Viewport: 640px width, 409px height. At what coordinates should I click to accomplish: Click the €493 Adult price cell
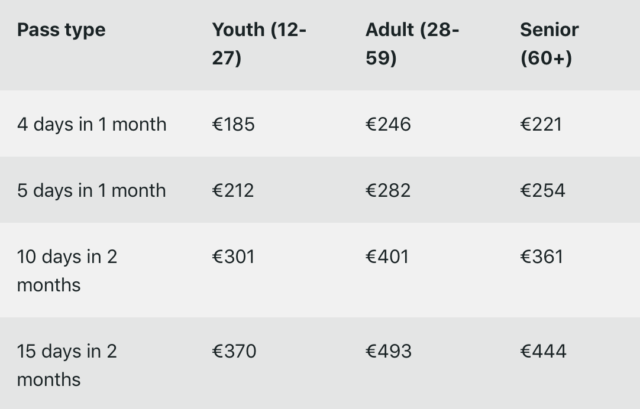(x=388, y=351)
